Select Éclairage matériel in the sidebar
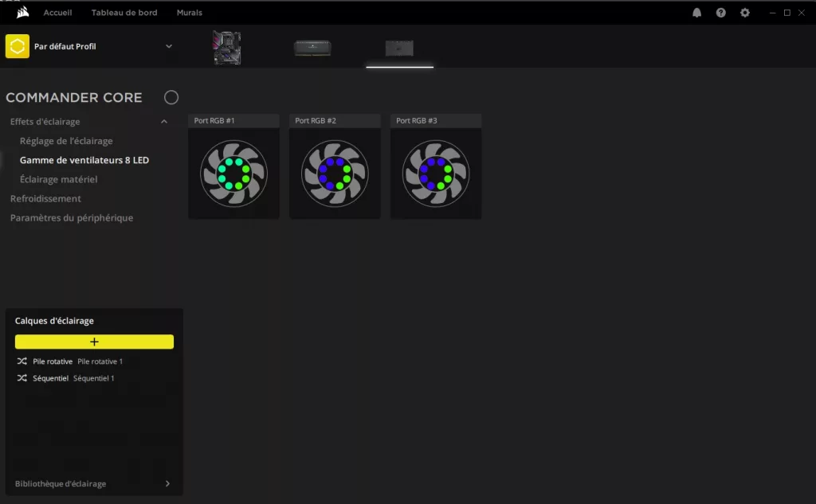This screenshot has width=816, height=504. [59, 179]
